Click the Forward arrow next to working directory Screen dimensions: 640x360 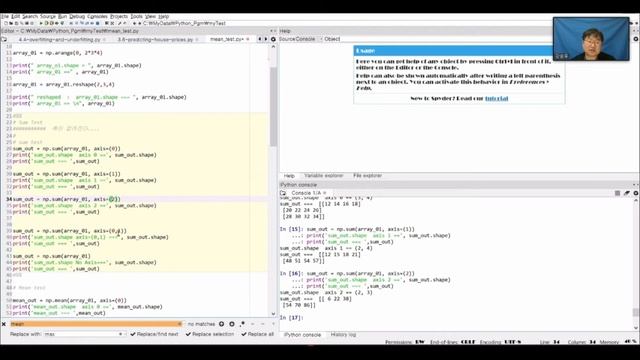click(x=140, y=23)
